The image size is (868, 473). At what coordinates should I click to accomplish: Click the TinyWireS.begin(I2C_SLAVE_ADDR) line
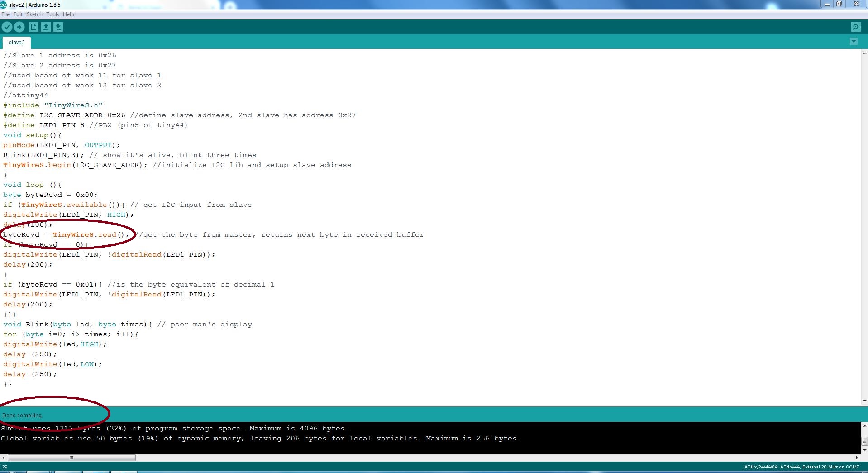(177, 165)
